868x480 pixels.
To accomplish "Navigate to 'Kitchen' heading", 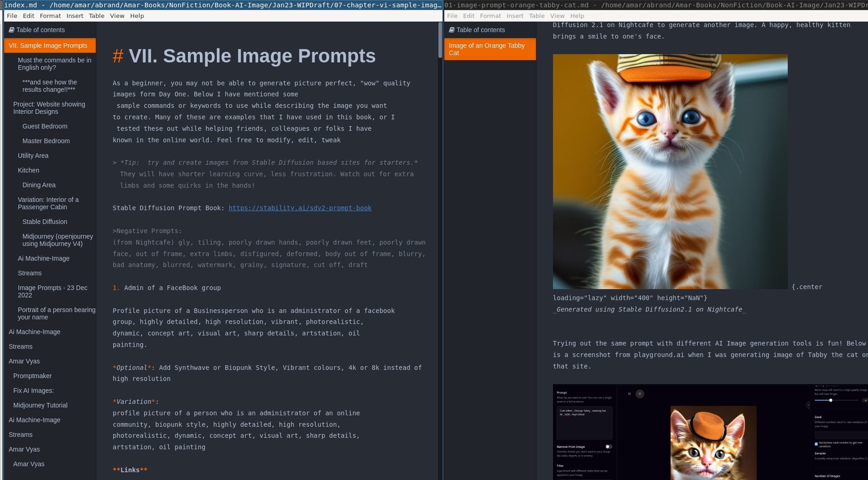I will point(28,170).
